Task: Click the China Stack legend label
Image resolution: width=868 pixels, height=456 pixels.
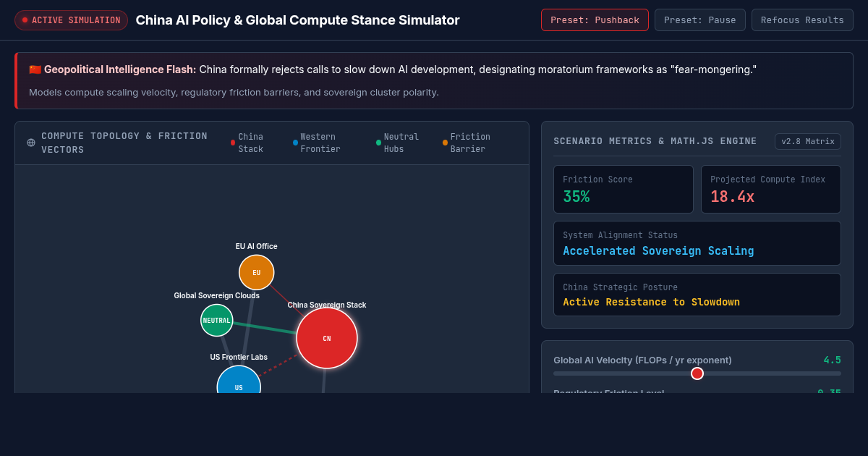Action: (251, 143)
